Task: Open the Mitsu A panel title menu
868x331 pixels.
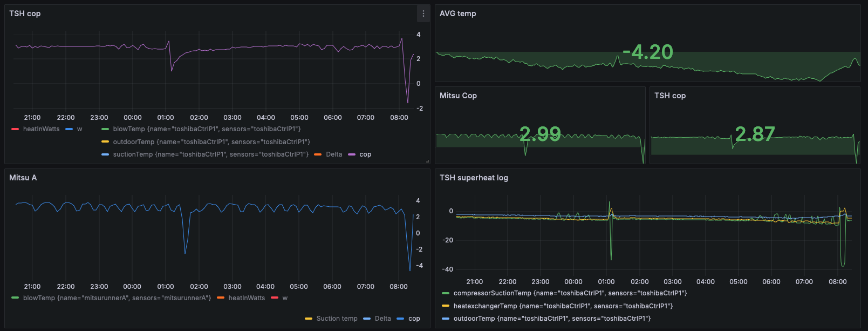Action: (x=23, y=178)
